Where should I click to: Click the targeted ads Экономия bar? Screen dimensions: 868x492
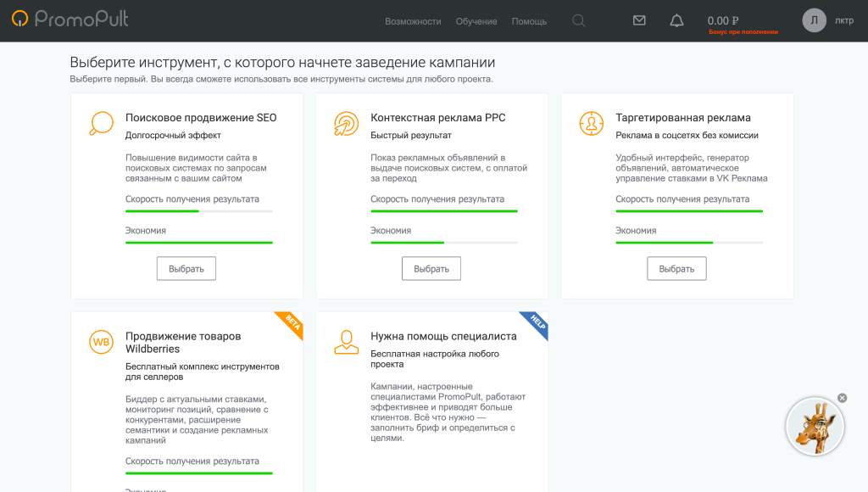(x=689, y=243)
